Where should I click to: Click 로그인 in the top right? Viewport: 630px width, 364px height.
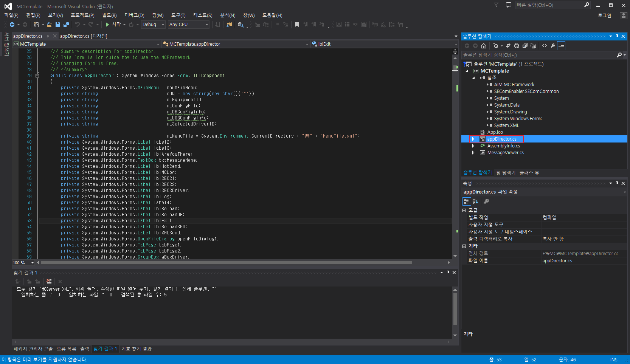[604, 15]
